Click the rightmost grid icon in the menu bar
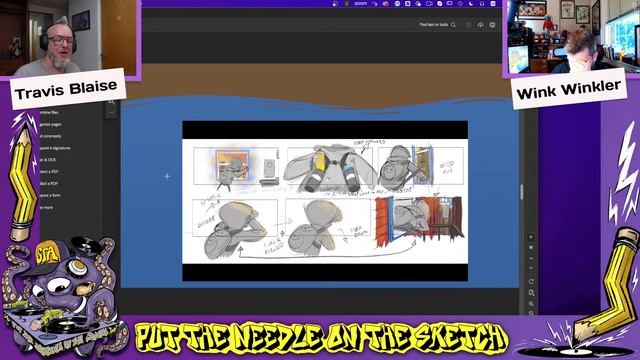Screen dimensions: 640x360 [493, 3]
